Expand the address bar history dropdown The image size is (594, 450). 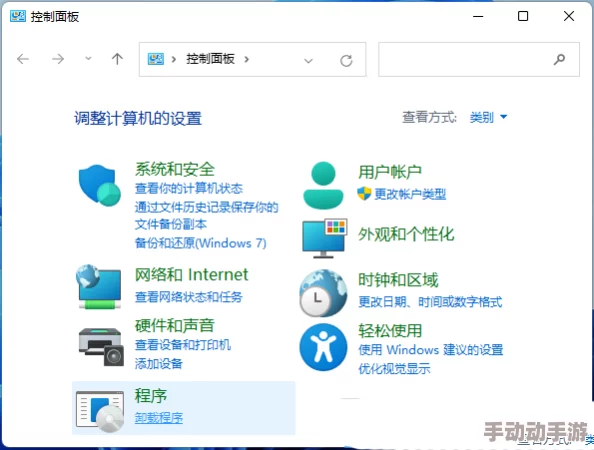(308, 61)
